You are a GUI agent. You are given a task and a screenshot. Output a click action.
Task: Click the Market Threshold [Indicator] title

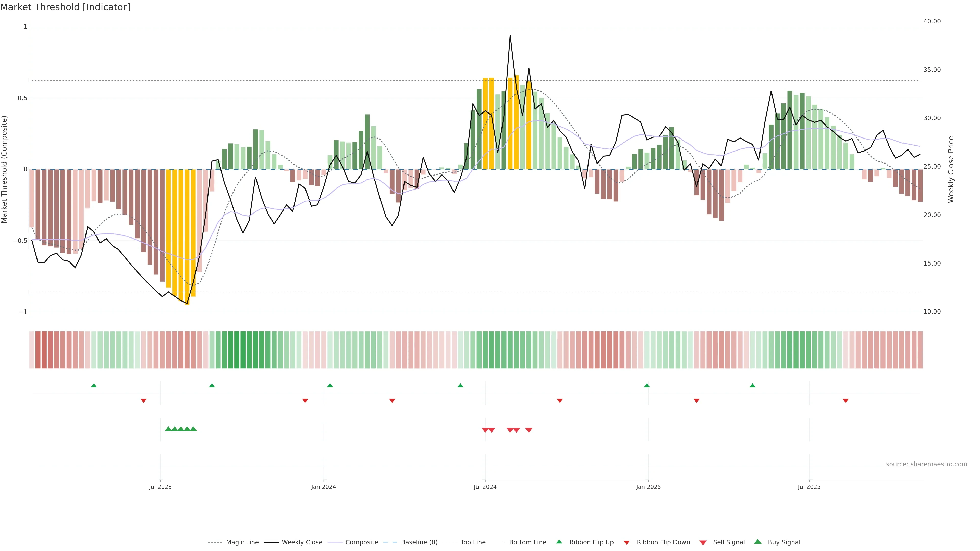coord(65,7)
